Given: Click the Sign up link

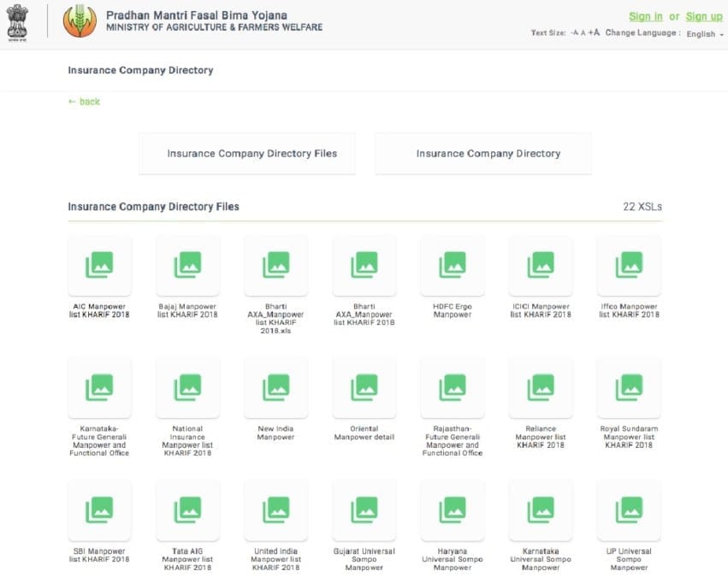Looking at the screenshot, I should (x=704, y=16).
